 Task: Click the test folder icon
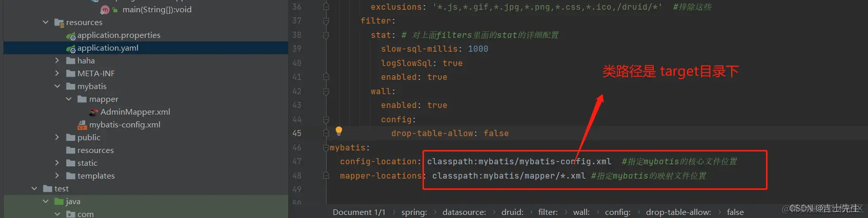[x=48, y=189]
